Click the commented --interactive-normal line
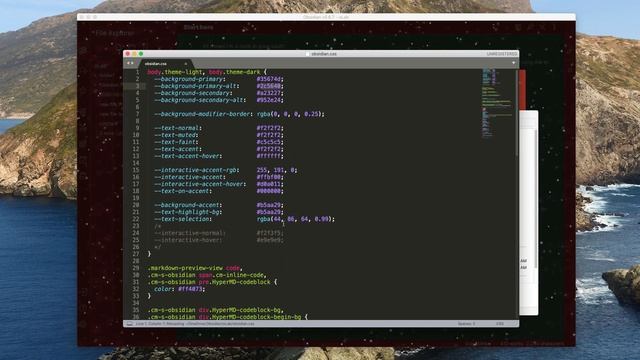The height and width of the screenshot is (360, 640). point(219,233)
